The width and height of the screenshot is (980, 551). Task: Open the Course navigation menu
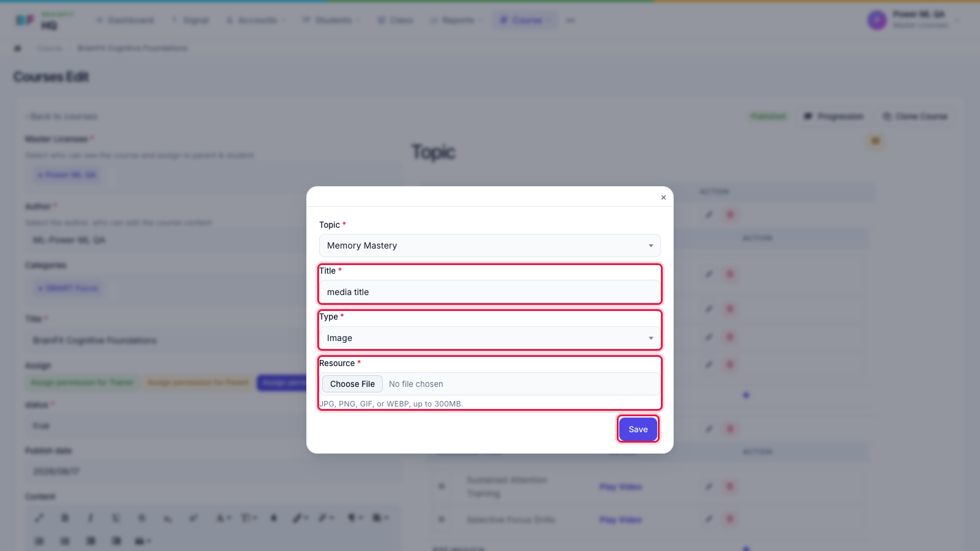coord(525,20)
